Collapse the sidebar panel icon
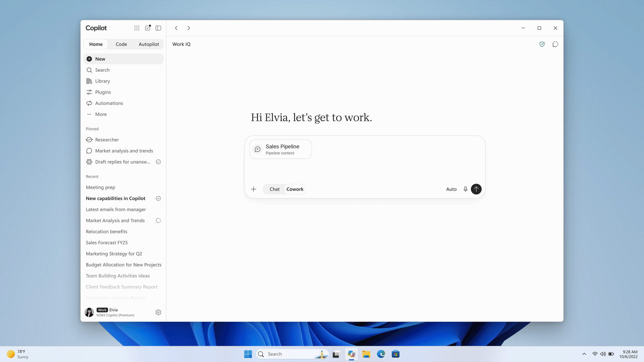Viewport: 644px width, 362px height. click(x=158, y=28)
